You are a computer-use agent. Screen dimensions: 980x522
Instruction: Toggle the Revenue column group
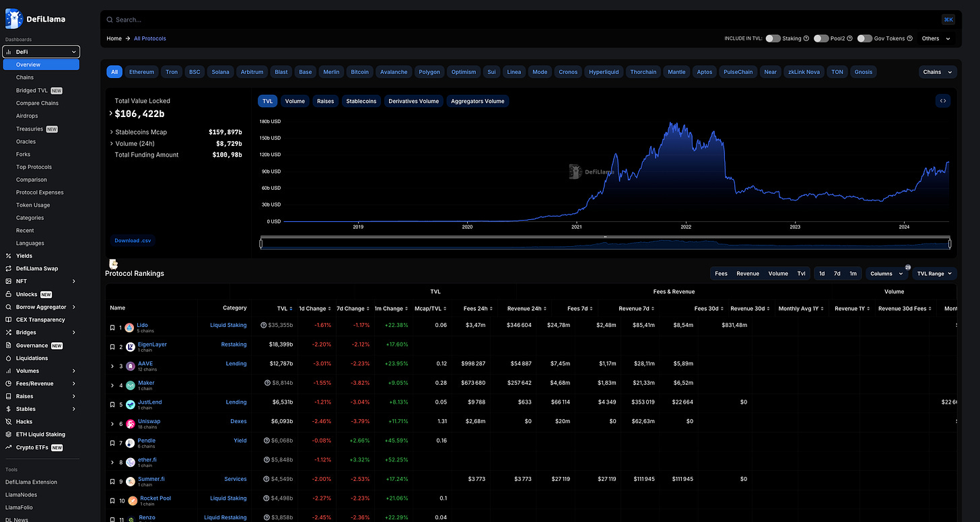pyautogui.click(x=748, y=274)
